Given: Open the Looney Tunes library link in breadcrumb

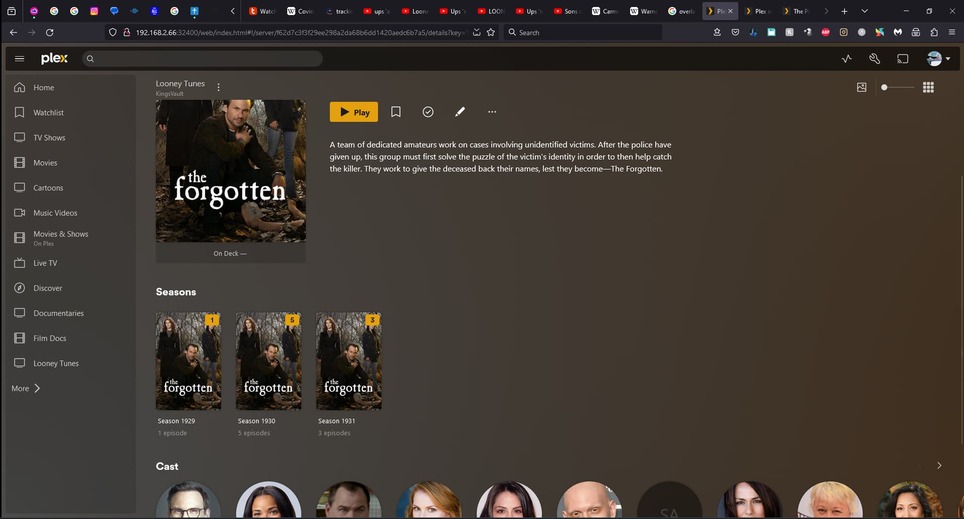Looking at the screenshot, I should pos(180,84).
